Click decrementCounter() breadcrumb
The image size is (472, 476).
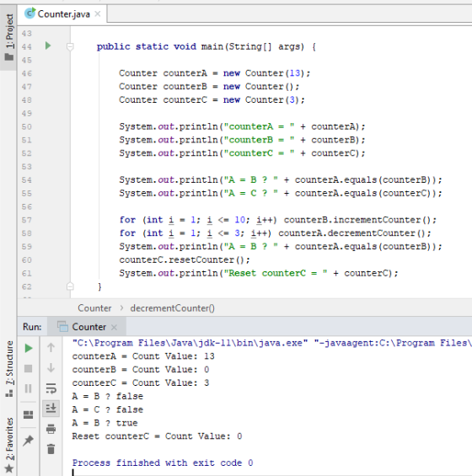click(x=172, y=308)
